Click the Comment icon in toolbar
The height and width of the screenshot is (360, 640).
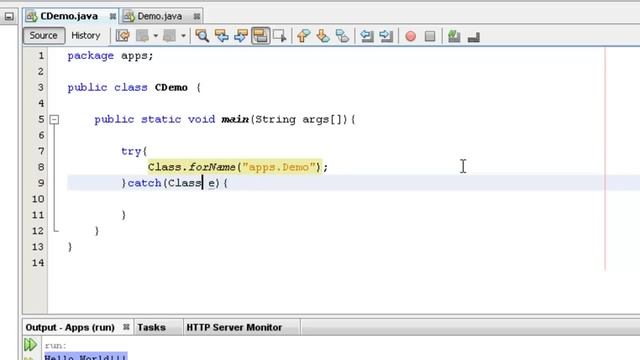[454, 36]
